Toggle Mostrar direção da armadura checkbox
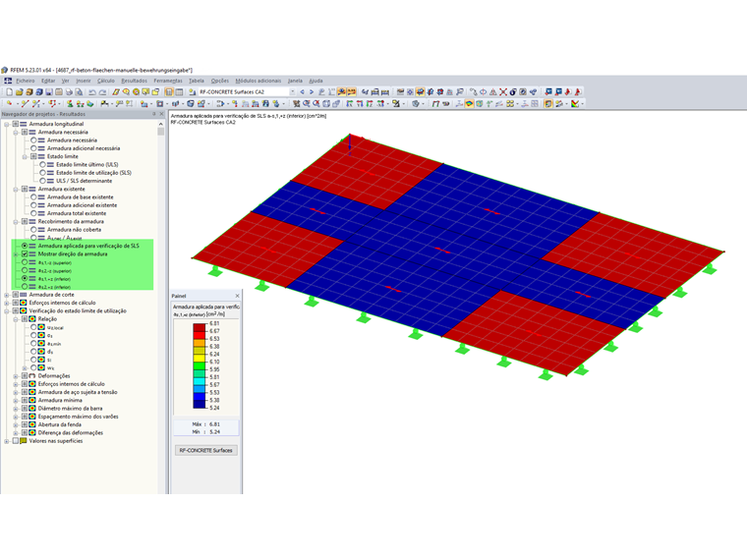Image resolution: width=747 pixels, height=560 pixels. pos(25,253)
